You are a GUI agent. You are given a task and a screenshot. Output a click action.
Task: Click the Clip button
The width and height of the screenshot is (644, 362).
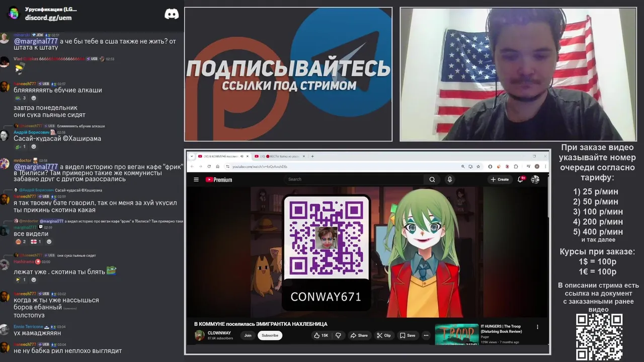coord(383,335)
